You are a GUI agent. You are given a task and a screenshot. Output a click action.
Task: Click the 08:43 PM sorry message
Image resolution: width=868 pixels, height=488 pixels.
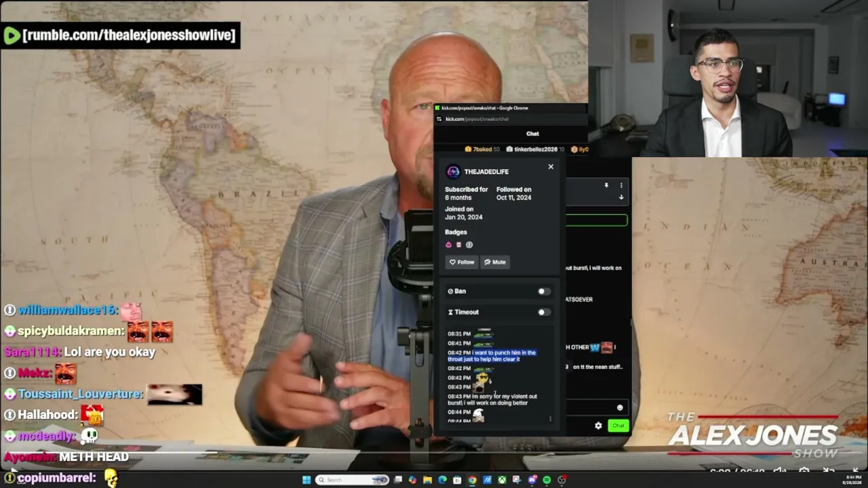[493, 399]
